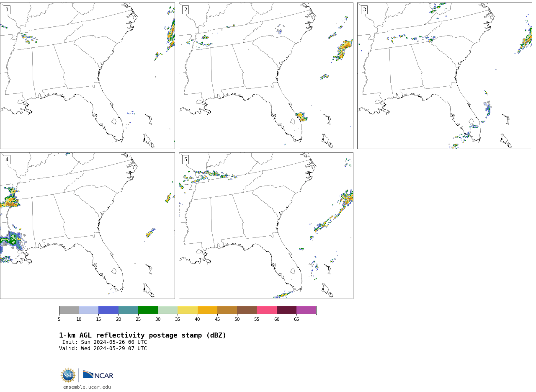Select the maroon 60-65 dBZ swatch

pyautogui.click(x=286, y=310)
